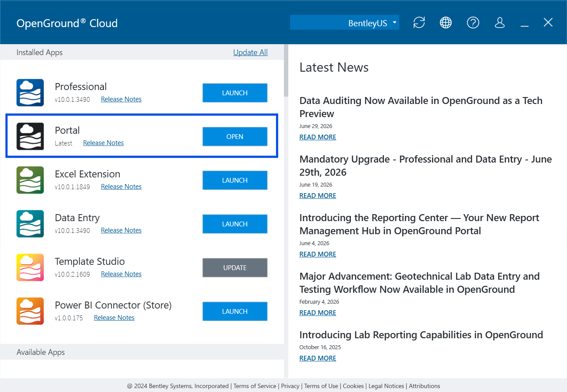Click the Excel Extension version v10.0.1.1849
The image size is (567, 392).
(73, 187)
